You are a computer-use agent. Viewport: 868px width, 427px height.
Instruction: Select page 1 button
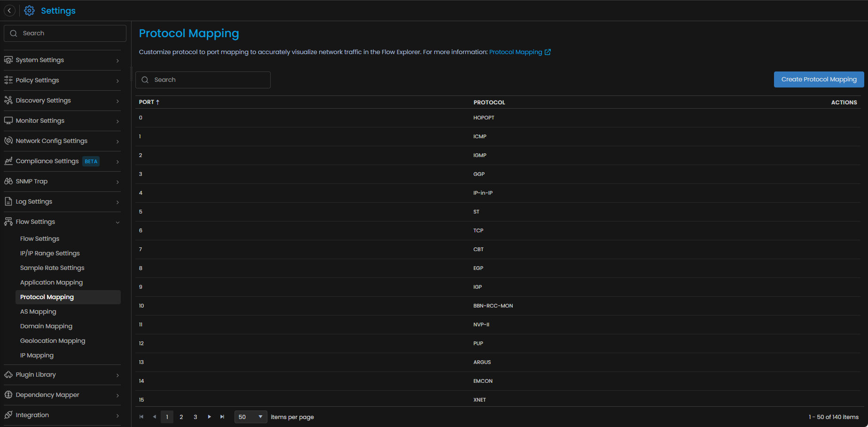click(x=167, y=417)
